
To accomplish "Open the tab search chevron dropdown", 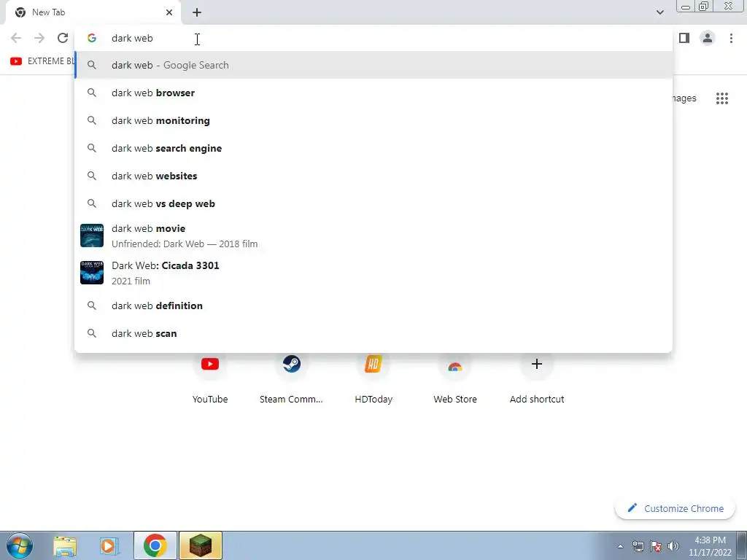I will pos(659,12).
